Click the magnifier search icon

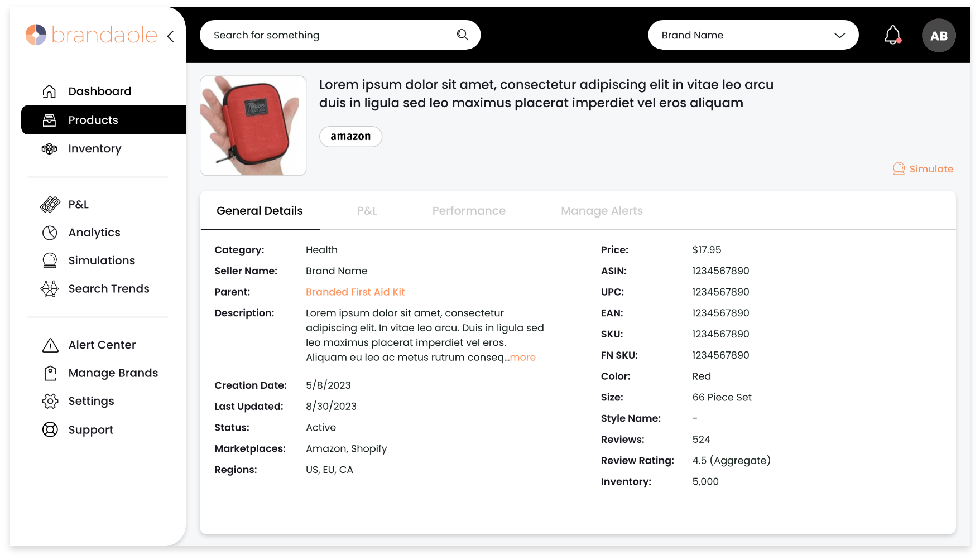(x=462, y=35)
